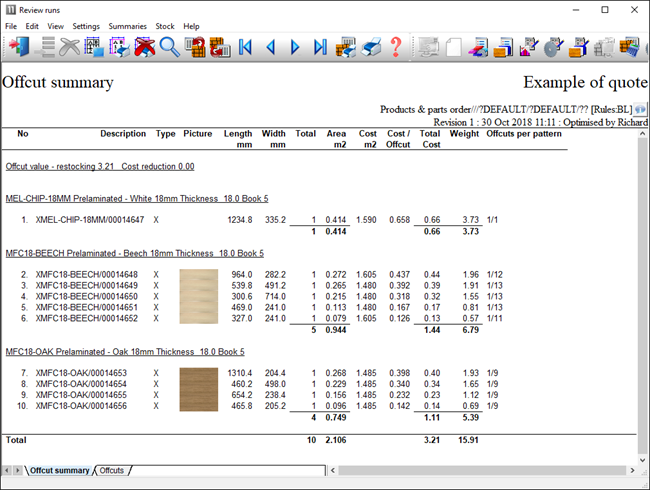Jump to last run with skip-forward arrow

(320, 47)
